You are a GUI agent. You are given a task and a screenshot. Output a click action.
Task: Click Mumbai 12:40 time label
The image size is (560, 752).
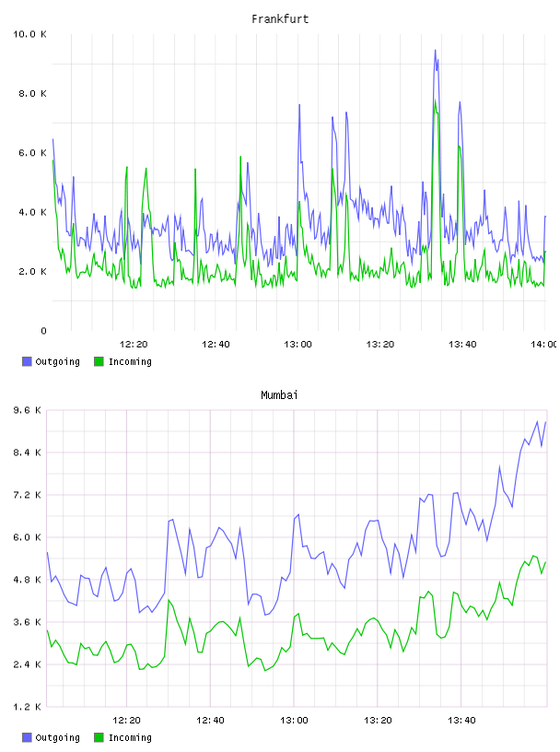(210, 721)
